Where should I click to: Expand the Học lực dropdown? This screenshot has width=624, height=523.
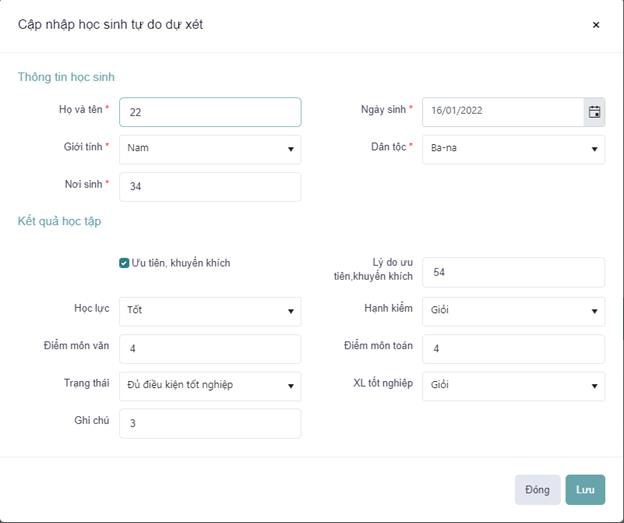click(209, 311)
